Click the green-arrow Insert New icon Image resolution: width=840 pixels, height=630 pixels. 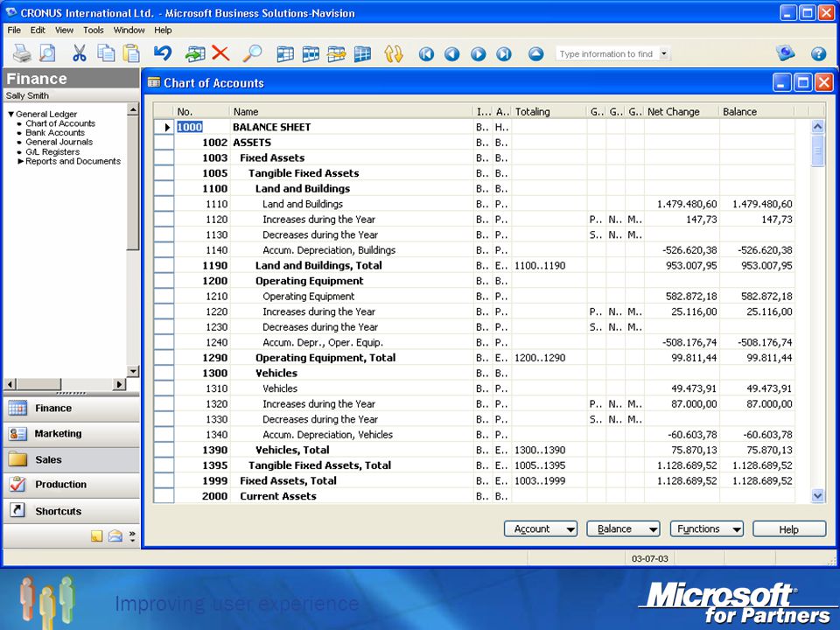(195, 53)
